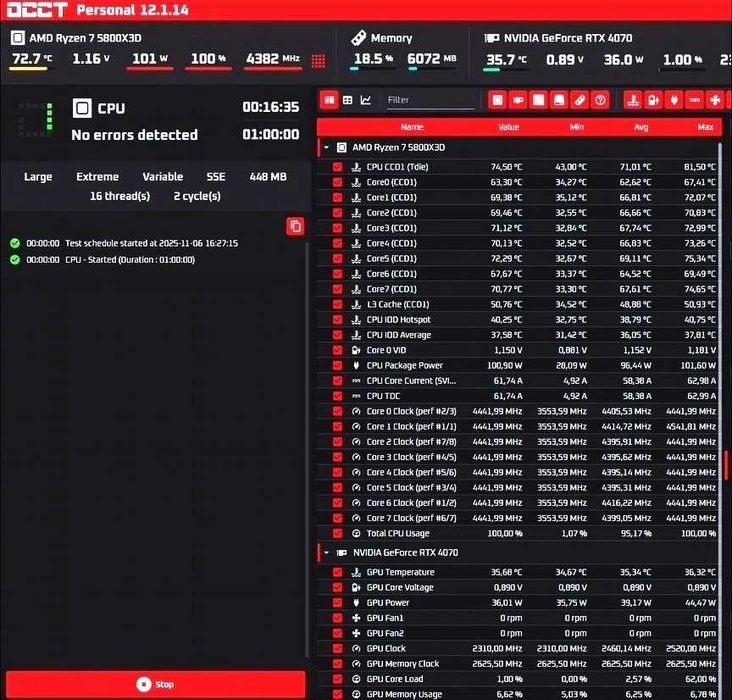Toggle the CPU sensor filter icon
This screenshot has width=732, height=700.
pyautogui.click(x=498, y=100)
